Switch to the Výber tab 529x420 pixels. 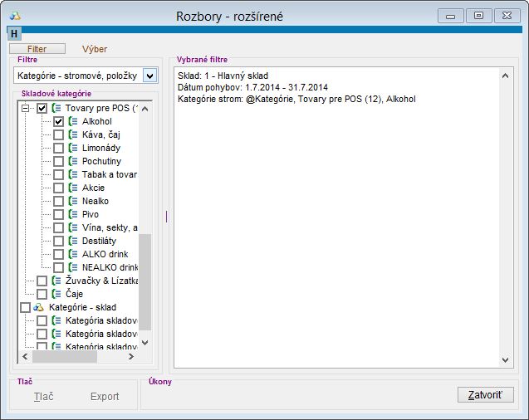click(93, 49)
